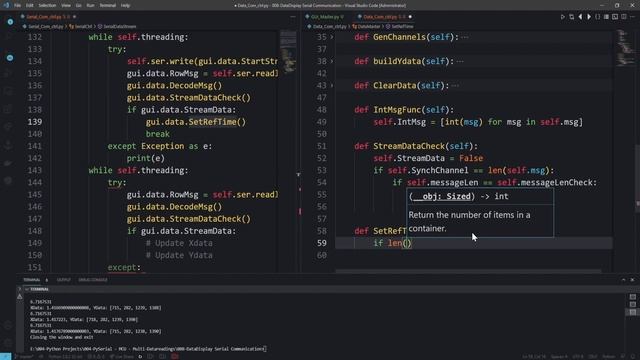The width and height of the screenshot is (640, 360).
Task: Click the VS Code logo in title bar
Action: click(6, 5)
